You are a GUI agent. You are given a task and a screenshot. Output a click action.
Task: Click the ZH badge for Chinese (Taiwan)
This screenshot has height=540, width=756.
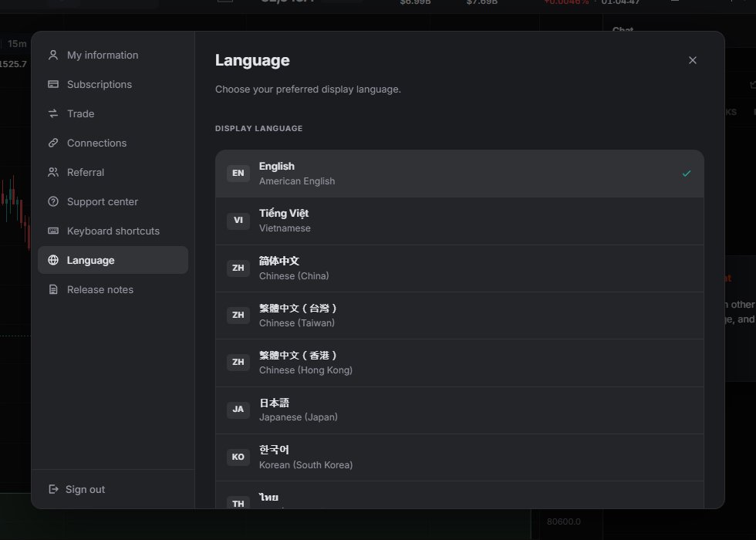pos(238,315)
